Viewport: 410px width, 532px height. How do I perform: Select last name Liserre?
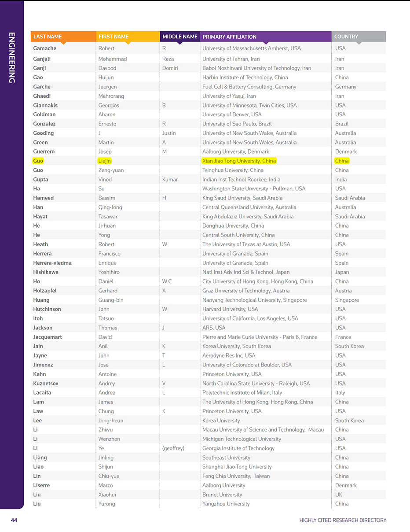click(x=41, y=485)
